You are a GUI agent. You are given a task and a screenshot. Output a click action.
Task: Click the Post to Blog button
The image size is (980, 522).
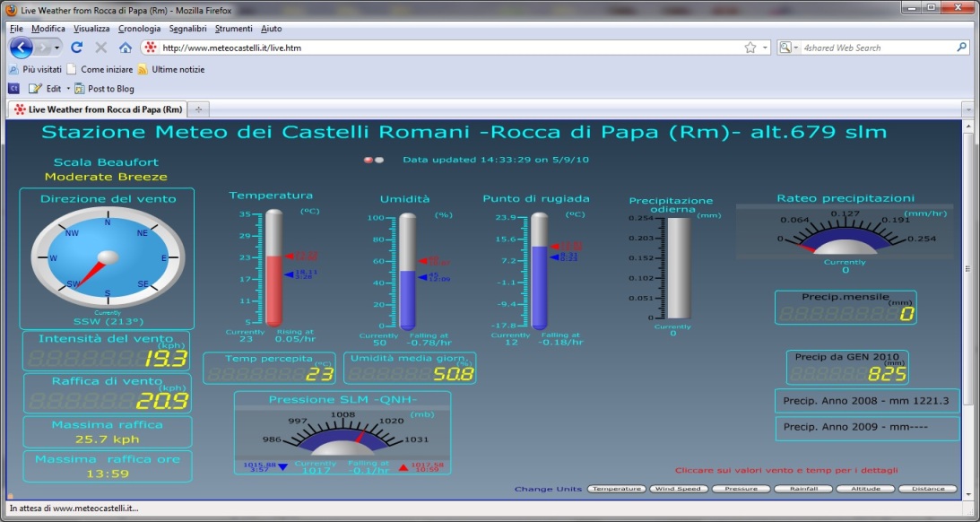coord(104,89)
